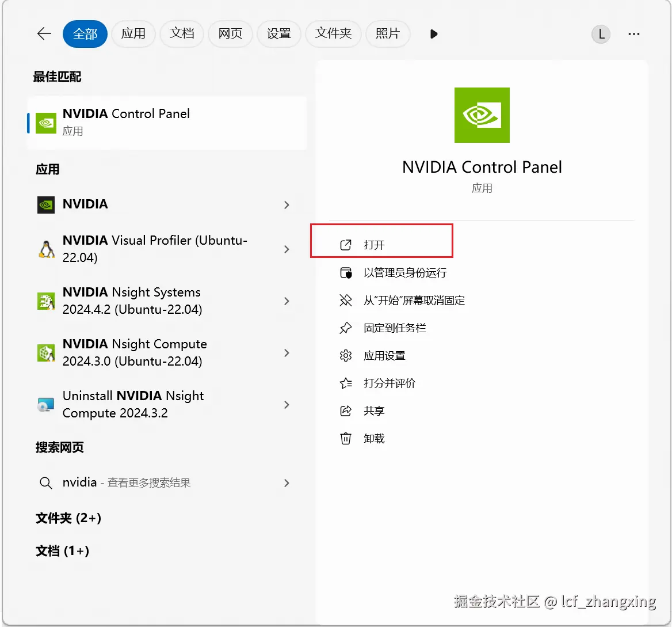Switch to the 照片 filter tab
Screen dimensions: 672x627
pos(387,33)
